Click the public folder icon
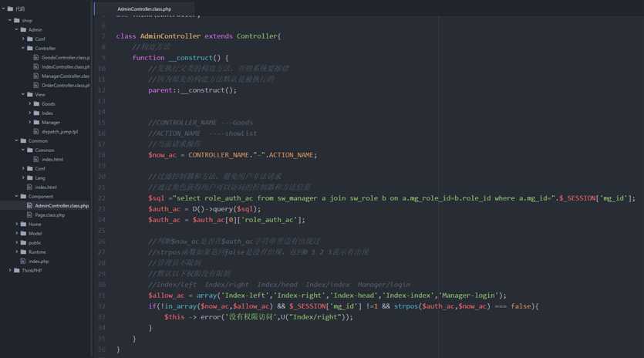Image resolution: width=644 pixels, height=358 pixels. tap(23, 242)
